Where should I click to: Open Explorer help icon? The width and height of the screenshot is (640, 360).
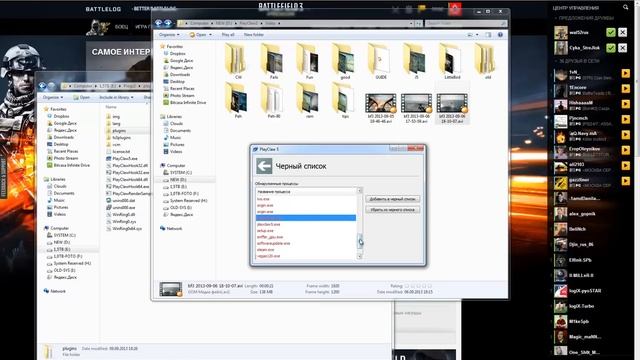[x=500, y=35]
